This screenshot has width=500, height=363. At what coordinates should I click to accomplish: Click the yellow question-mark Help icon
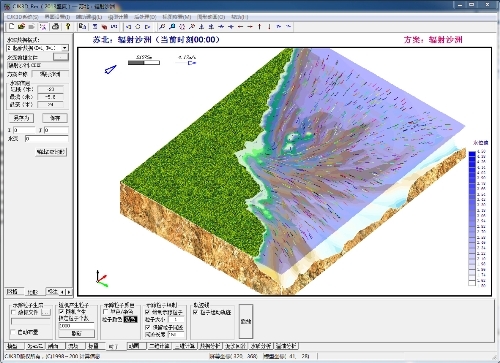pos(68,27)
